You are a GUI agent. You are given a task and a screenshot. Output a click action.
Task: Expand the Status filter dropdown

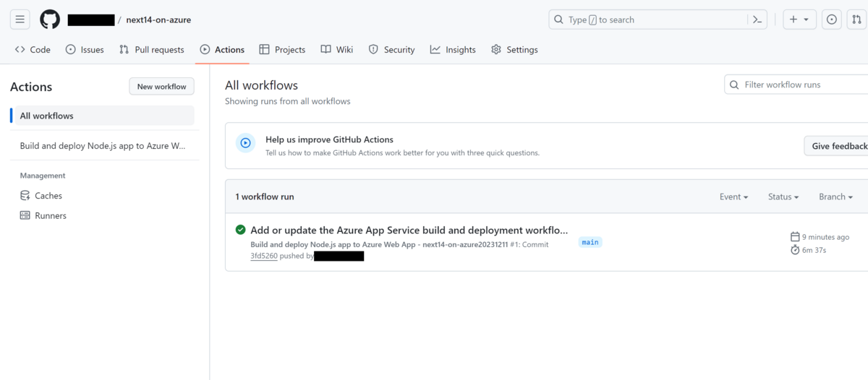point(783,197)
